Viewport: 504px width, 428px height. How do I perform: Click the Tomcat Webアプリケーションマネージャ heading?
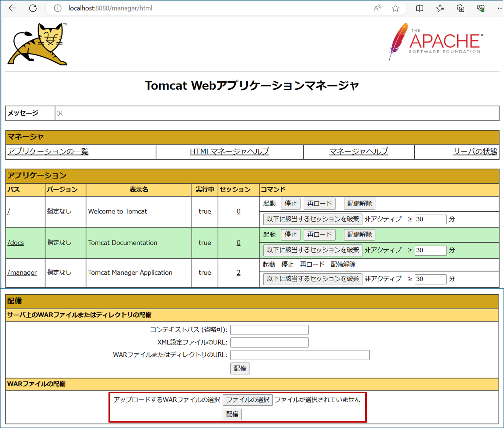click(x=252, y=85)
